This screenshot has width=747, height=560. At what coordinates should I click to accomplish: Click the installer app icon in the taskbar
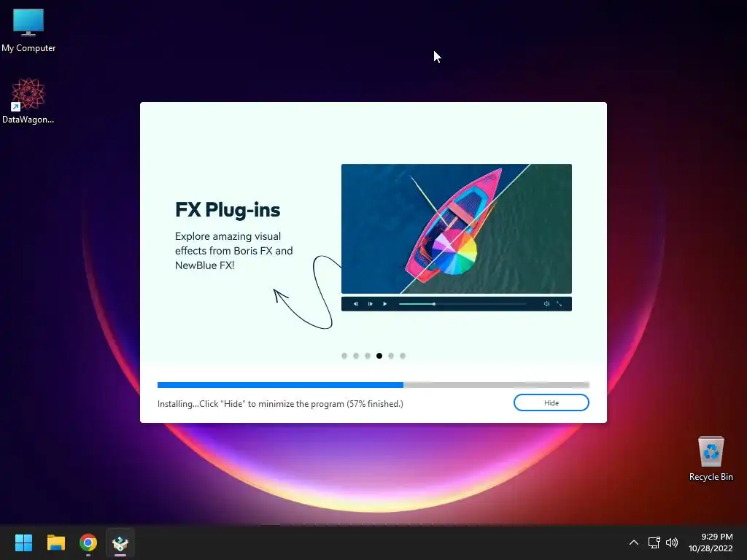[120, 542]
